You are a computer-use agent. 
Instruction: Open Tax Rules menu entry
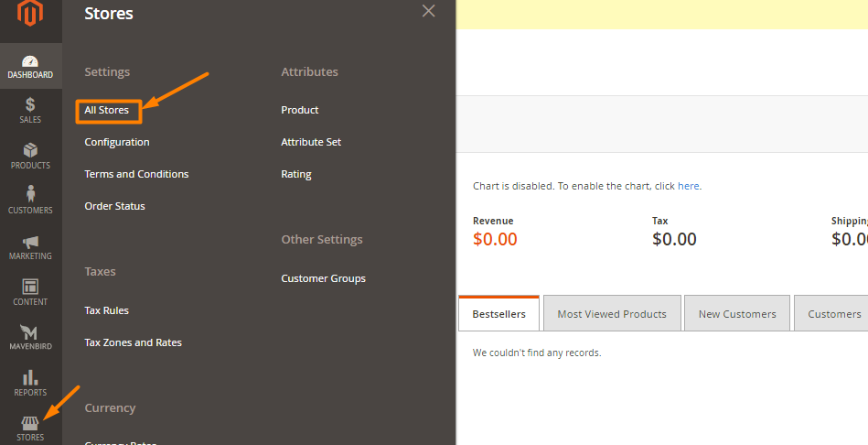(107, 311)
